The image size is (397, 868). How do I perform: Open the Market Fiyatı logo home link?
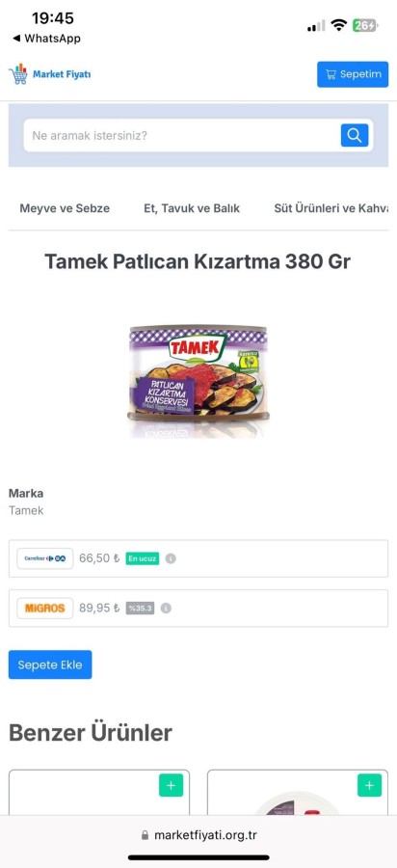click(50, 74)
